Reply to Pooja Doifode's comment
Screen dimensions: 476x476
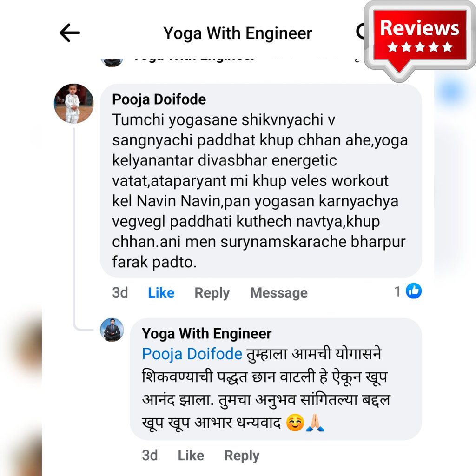point(212,293)
